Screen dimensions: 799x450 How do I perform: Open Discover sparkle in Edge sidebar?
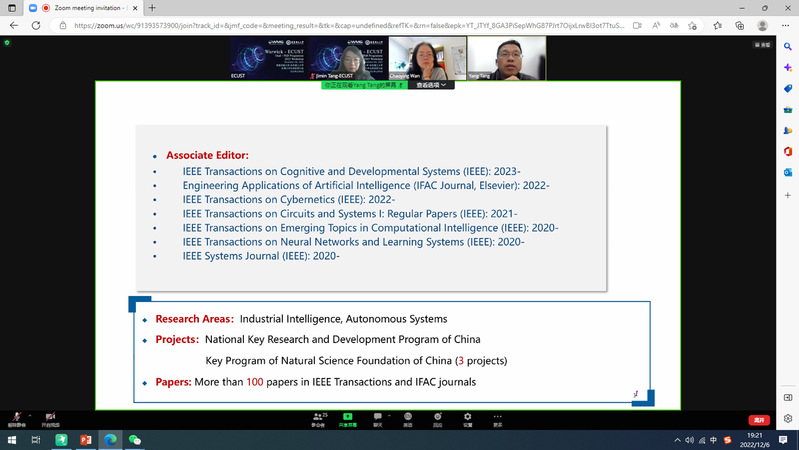click(x=788, y=67)
